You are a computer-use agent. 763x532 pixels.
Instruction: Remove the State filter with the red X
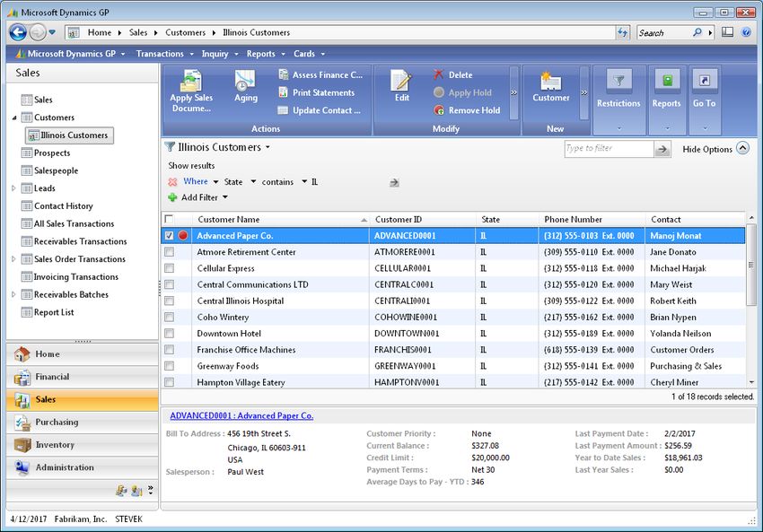[x=172, y=182]
